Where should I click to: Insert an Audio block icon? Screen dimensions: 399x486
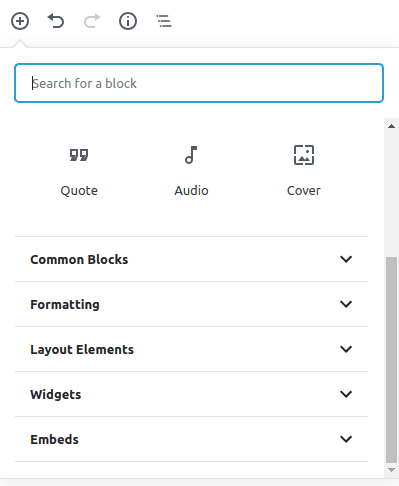click(x=191, y=155)
